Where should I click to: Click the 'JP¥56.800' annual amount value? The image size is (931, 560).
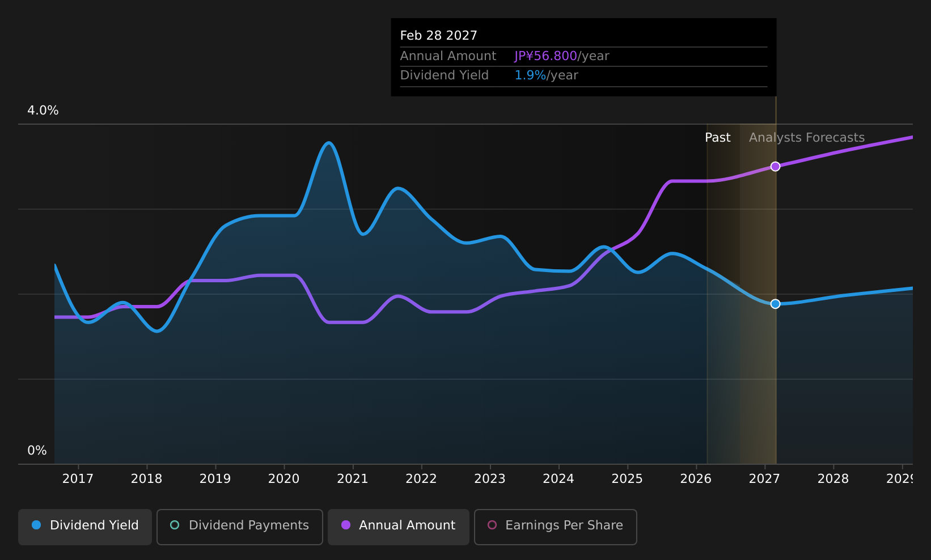tap(545, 56)
